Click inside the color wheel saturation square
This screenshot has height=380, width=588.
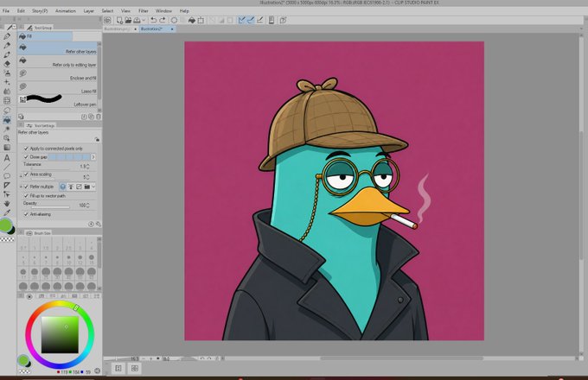pyautogui.click(x=60, y=335)
